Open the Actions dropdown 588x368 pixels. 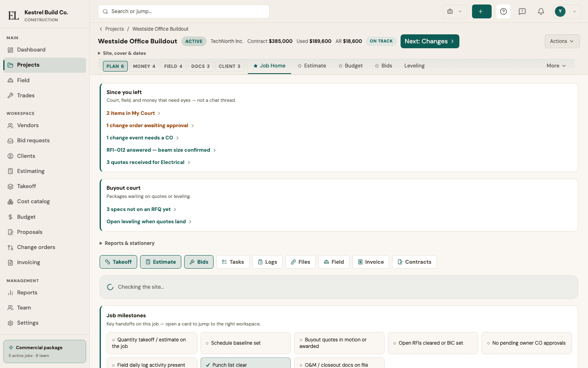[x=562, y=41]
